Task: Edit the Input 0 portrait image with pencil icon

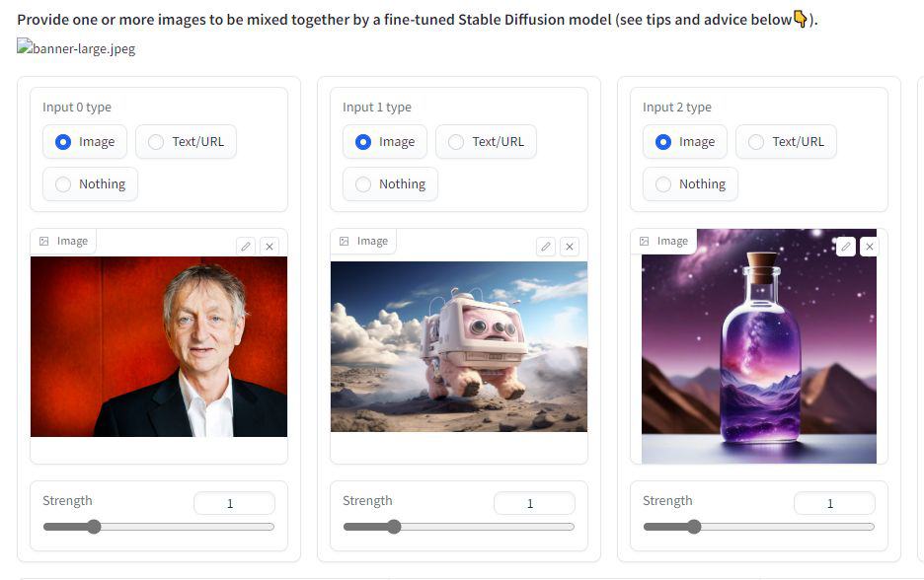Action: pyautogui.click(x=246, y=247)
